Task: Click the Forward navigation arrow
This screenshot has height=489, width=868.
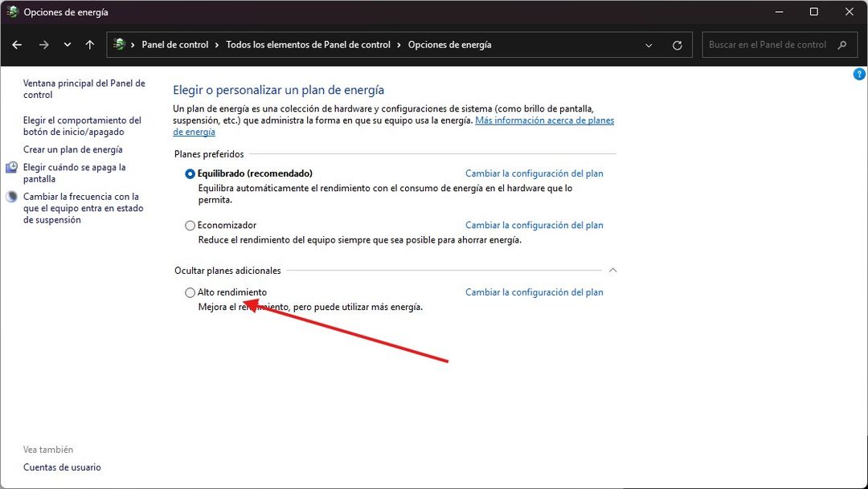Action: [43, 44]
